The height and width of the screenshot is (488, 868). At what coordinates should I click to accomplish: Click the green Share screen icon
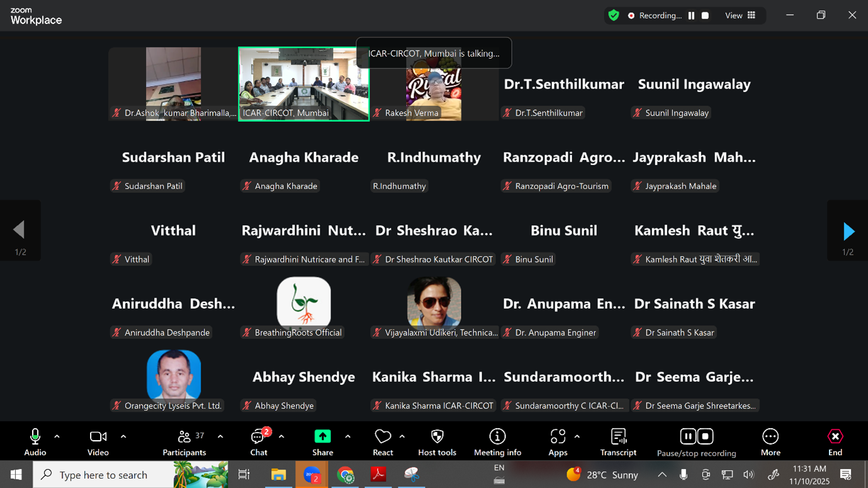(x=322, y=437)
